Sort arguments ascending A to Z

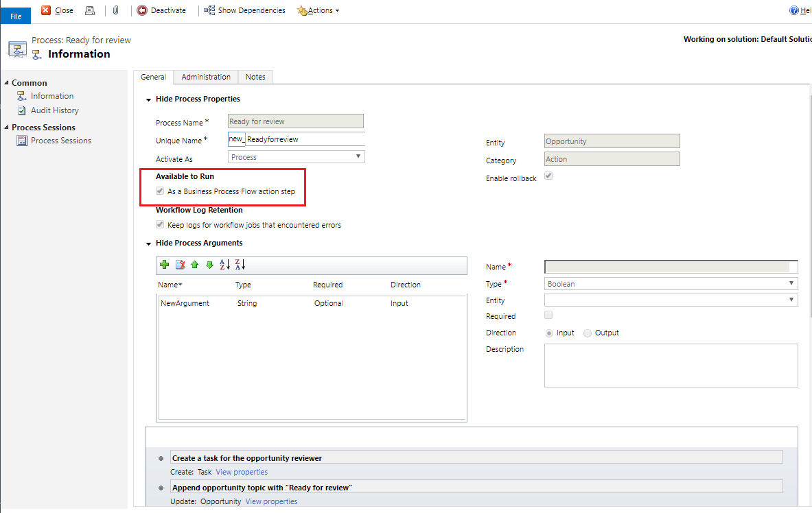(225, 265)
